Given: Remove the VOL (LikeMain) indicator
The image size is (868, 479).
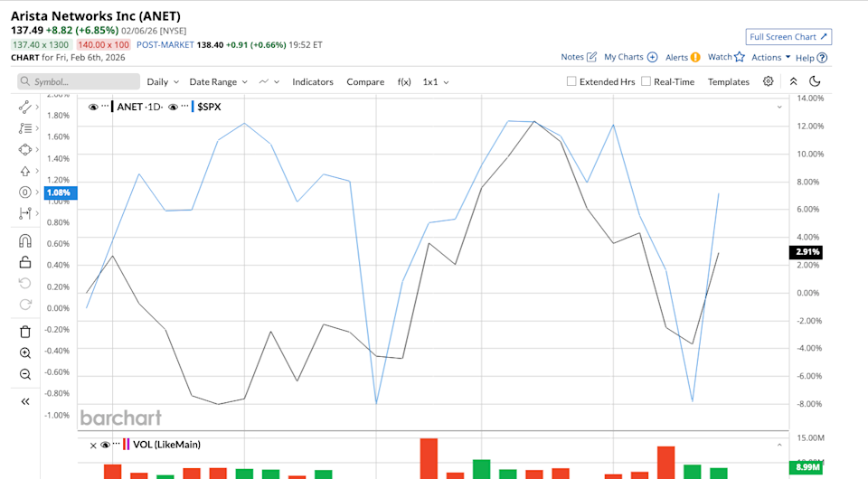Looking at the screenshot, I should click(93, 446).
